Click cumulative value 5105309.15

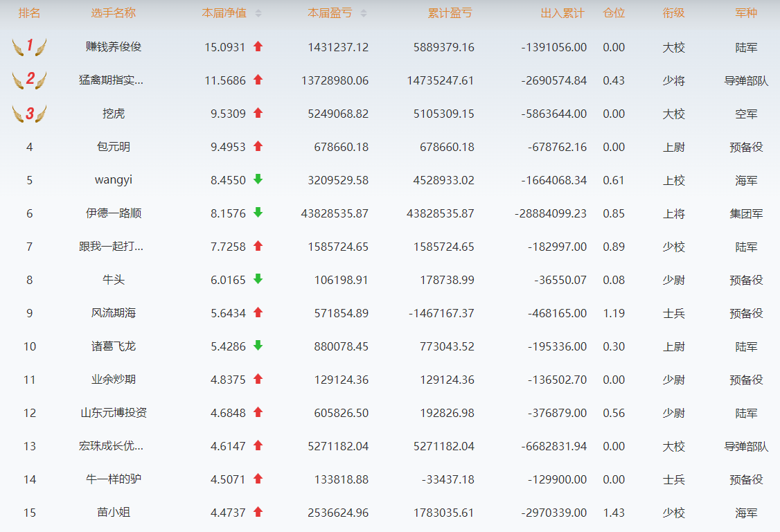[444, 114]
